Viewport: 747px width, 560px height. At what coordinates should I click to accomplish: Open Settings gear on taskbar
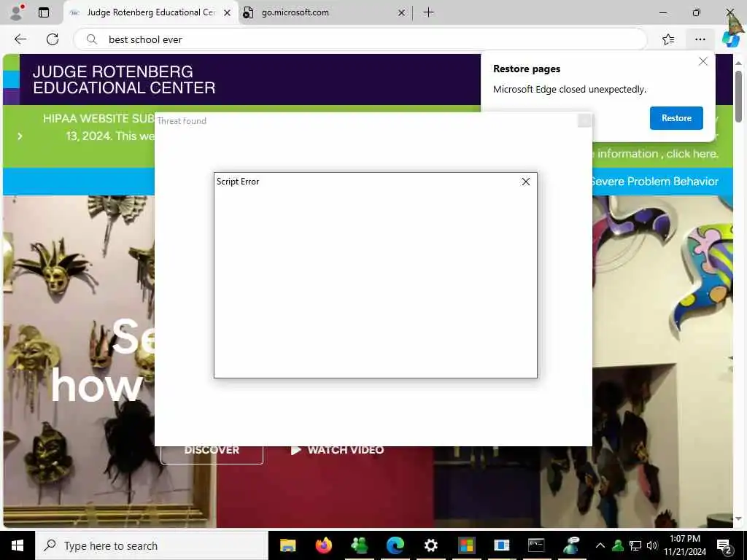430,545
